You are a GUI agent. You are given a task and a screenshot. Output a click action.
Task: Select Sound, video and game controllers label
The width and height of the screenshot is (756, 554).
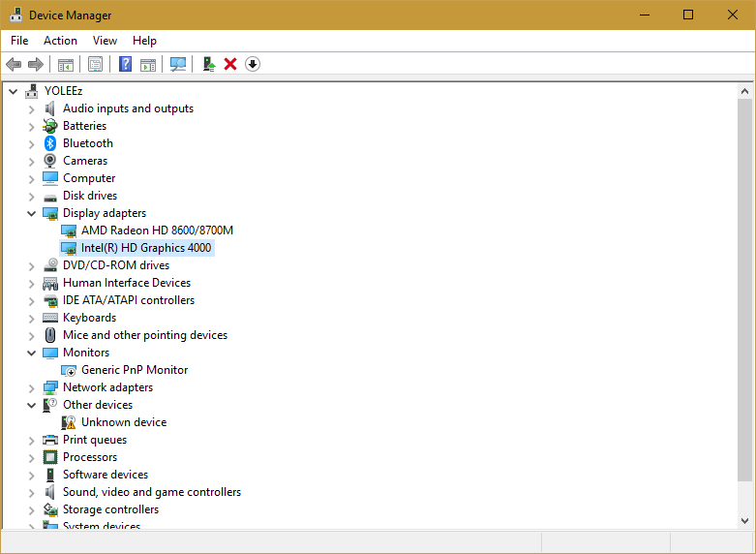coord(152,492)
